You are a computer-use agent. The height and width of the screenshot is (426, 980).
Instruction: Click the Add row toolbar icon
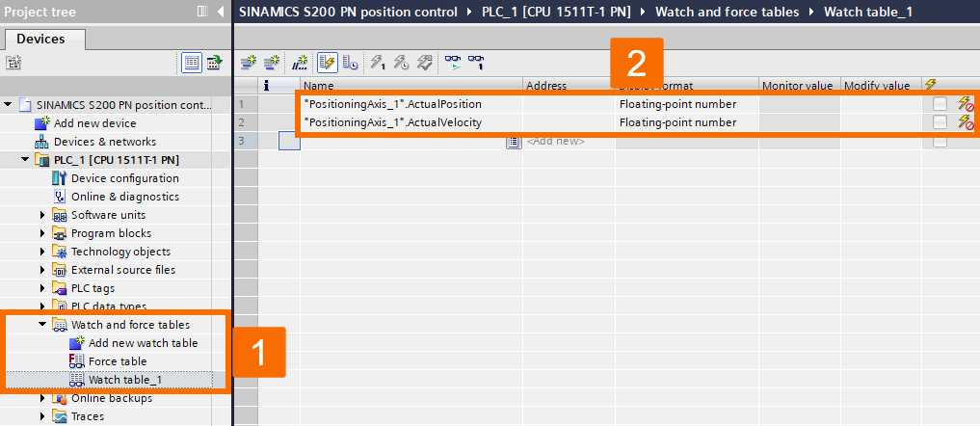coord(272,62)
